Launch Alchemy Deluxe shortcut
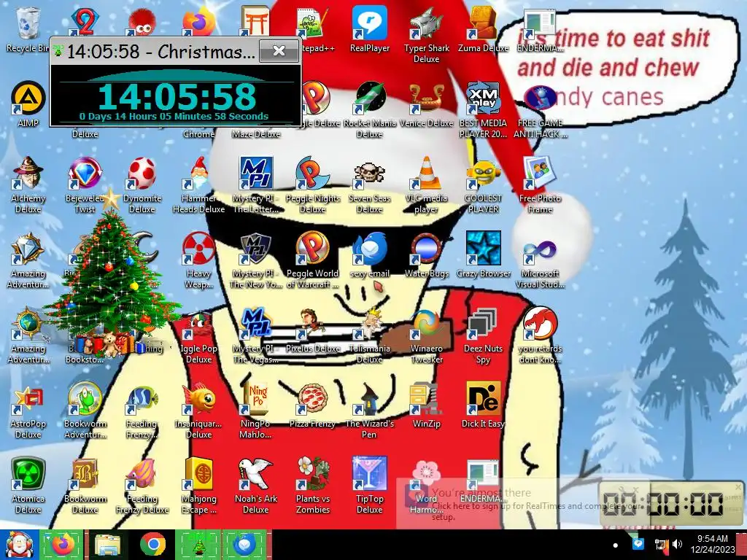747x560 pixels. 28,184
